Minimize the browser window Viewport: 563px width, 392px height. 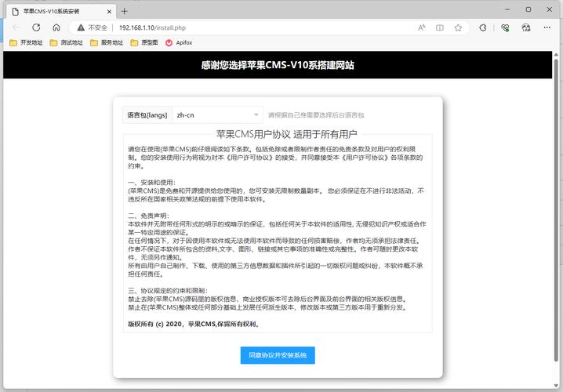[x=507, y=9]
